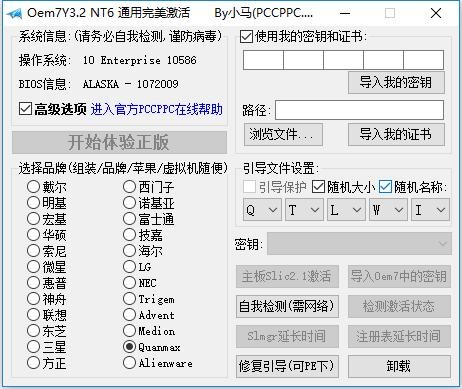Focus the first product key segment box

[263, 60]
